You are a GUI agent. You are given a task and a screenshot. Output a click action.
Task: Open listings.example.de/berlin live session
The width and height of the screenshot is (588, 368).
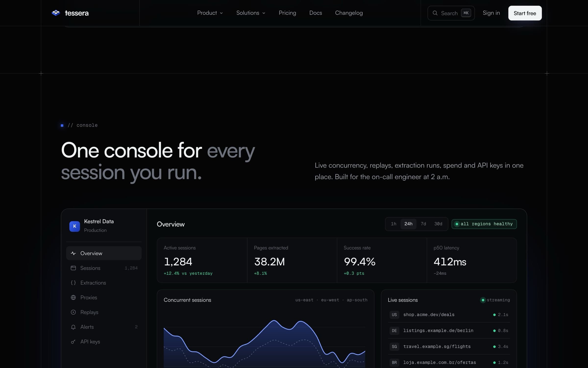449,330
